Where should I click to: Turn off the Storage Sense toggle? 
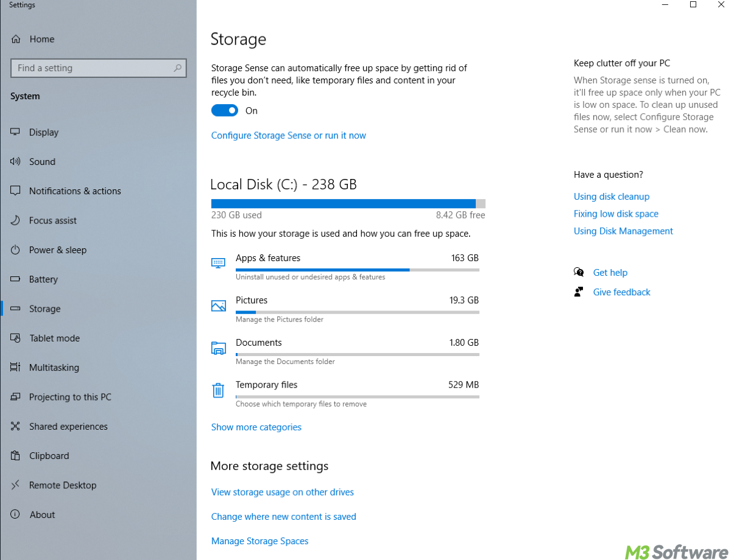click(x=225, y=110)
